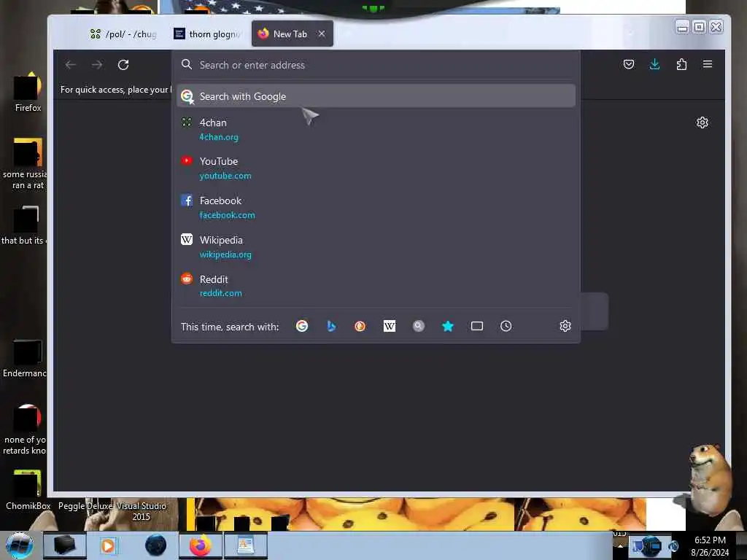Search open tabs with the tab icon
The height and width of the screenshot is (560, 747).
pyautogui.click(x=477, y=326)
